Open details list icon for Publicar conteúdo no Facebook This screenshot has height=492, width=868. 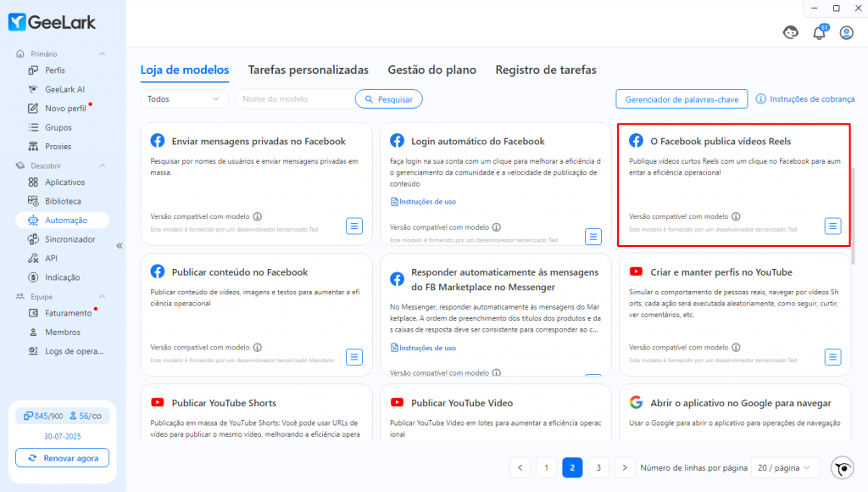[354, 357]
